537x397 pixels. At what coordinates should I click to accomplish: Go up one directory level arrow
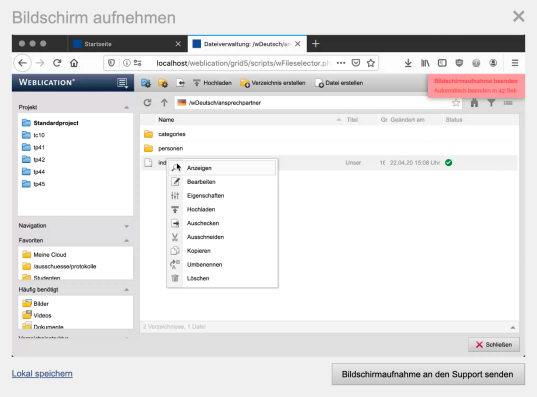click(164, 103)
